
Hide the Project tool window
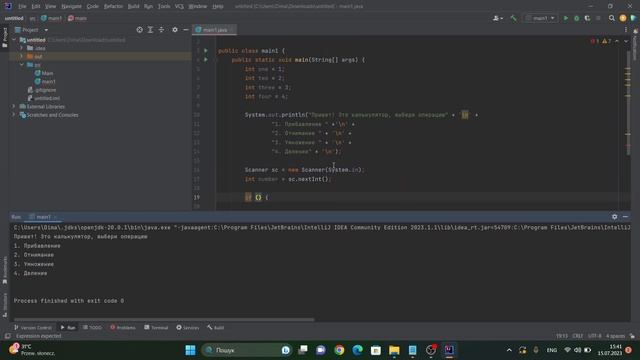(186, 30)
